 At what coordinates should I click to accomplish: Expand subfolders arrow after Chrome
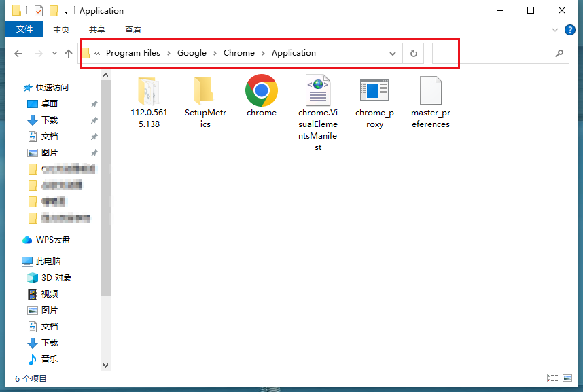point(263,54)
